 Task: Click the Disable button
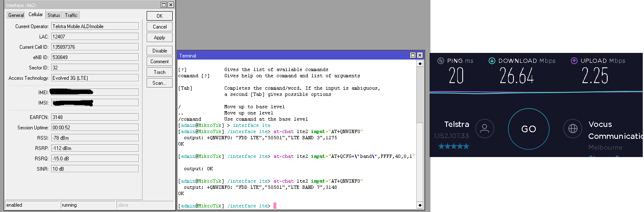click(159, 50)
